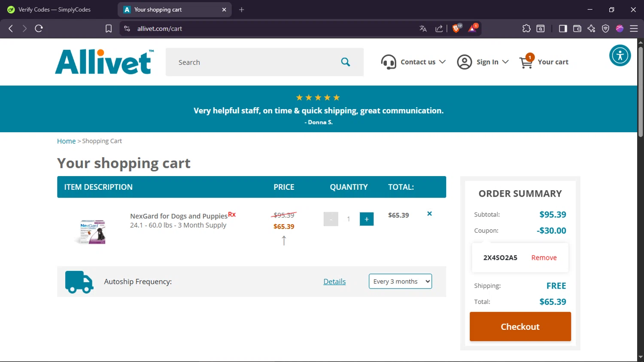Expand the Contact us dropdown
The height and width of the screenshot is (362, 644).
[x=442, y=62]
